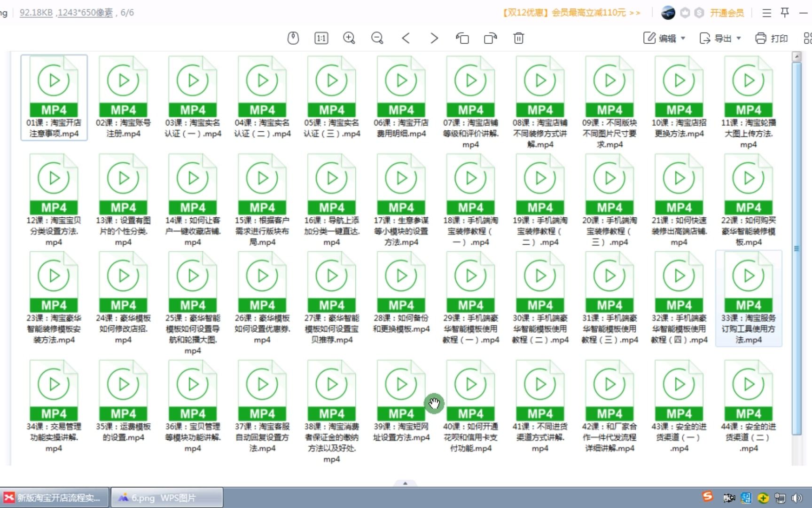
Task: Select the 33课:淘宝服务订购工具使用方法.mp4 file
Action: click(x=749, y=298)
